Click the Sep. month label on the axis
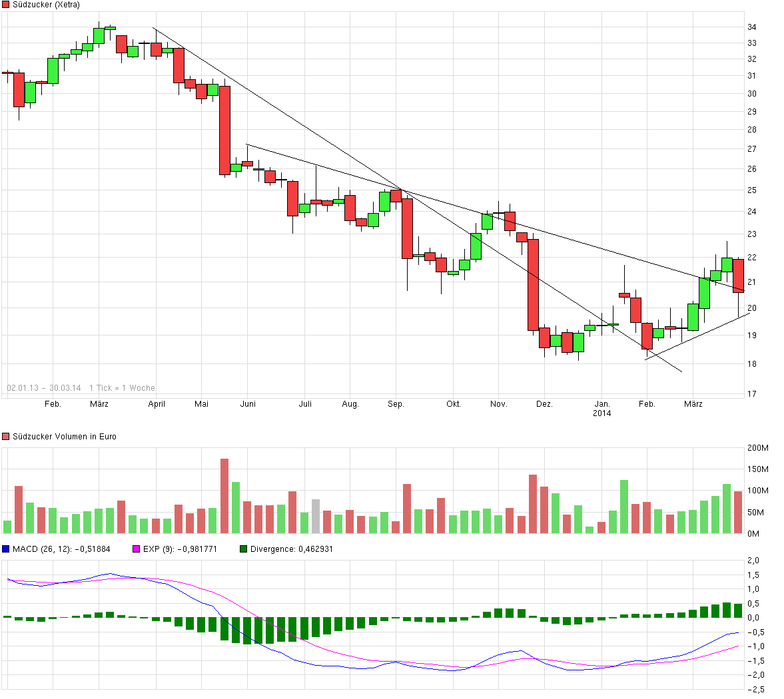Image resolution: width=784 pixels, height=699 pixels. (396, 404)
